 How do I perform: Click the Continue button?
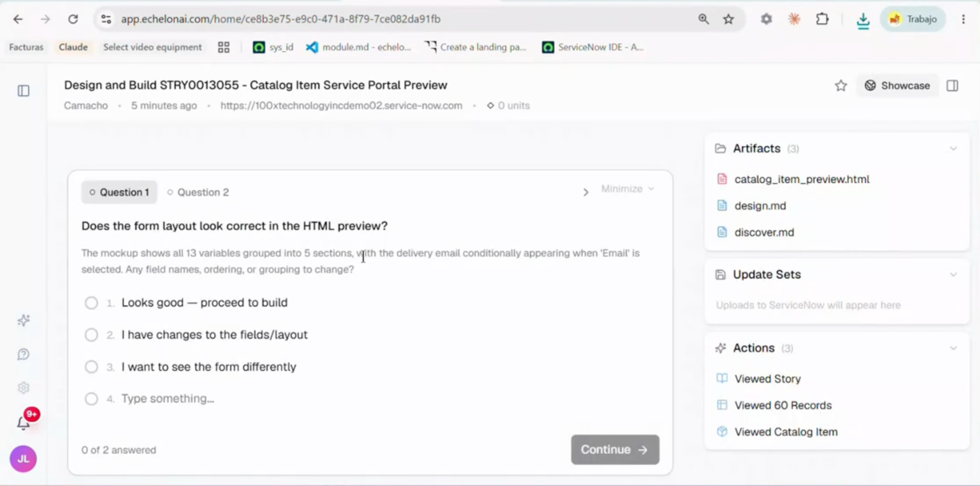pos(615,450)
